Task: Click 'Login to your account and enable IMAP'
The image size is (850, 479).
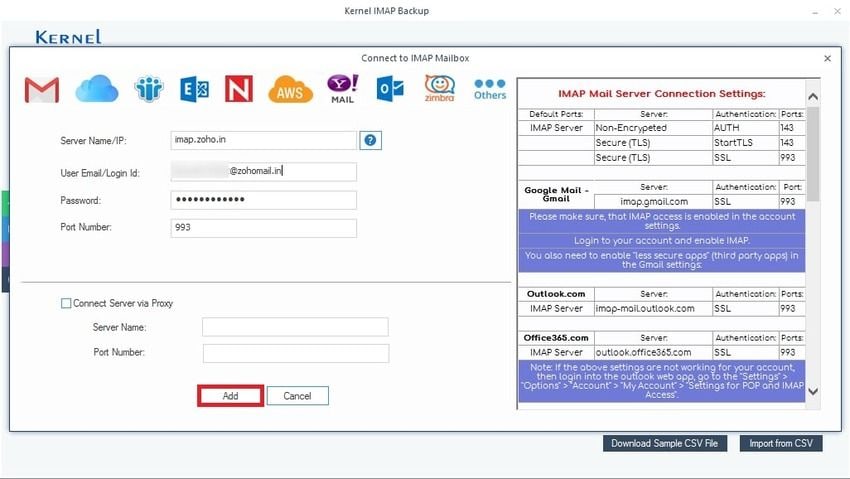Action: click(662, 240)
